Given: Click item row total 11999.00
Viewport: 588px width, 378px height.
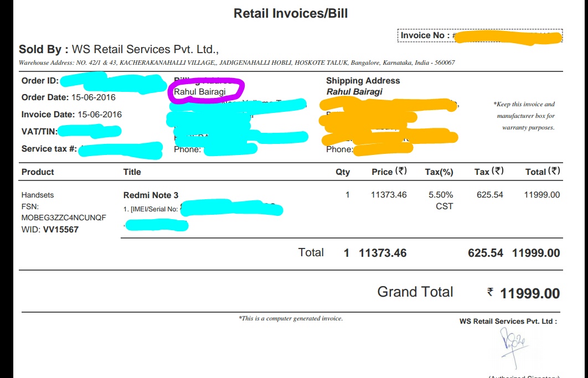Looking at the screenshot, I should 542,195.
